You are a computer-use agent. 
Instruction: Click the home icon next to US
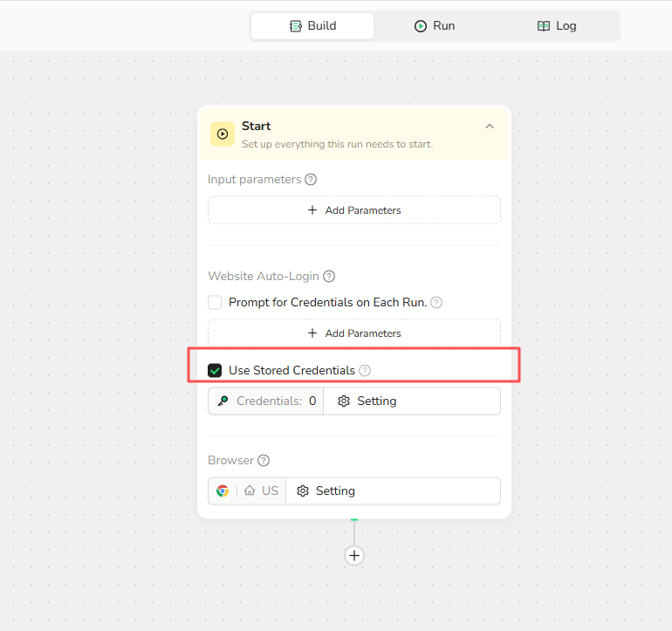[x=250, y=491]
